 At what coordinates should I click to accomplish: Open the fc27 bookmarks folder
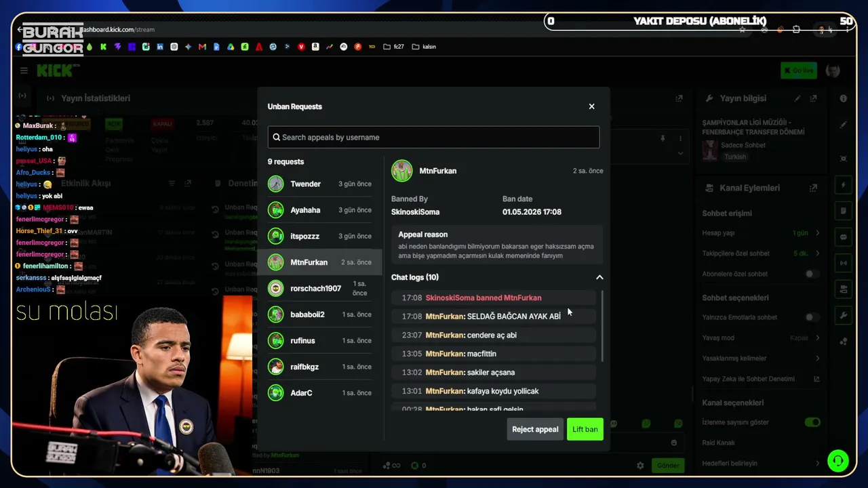click(393, 47)
